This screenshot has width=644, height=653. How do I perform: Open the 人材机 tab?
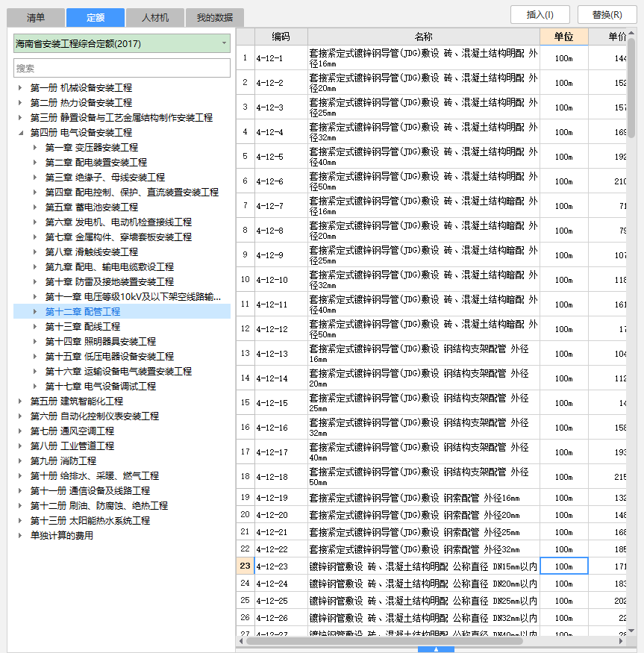(155, 17)
